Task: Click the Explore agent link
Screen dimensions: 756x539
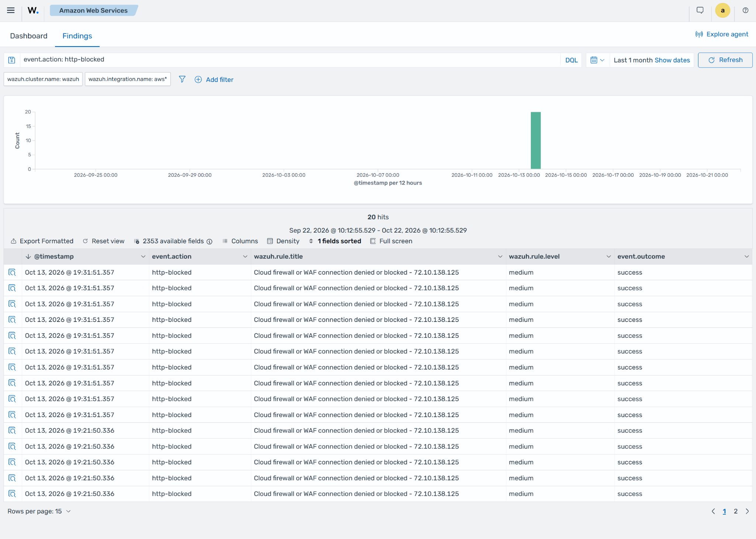Action: coord(722,34)
